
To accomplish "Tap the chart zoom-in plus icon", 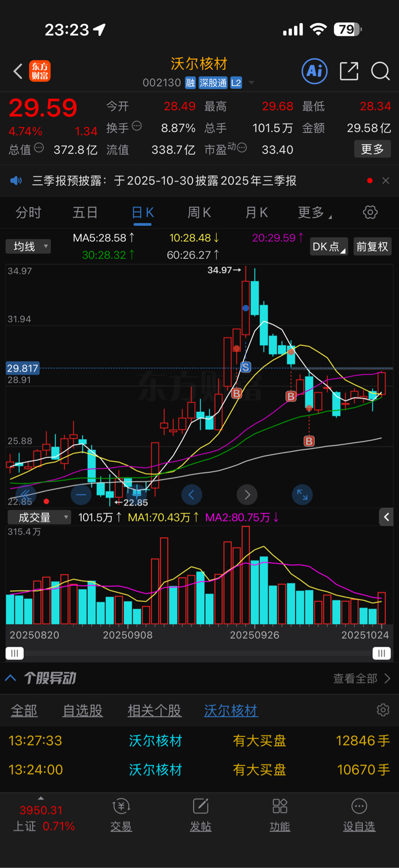I will coord(136,495).
